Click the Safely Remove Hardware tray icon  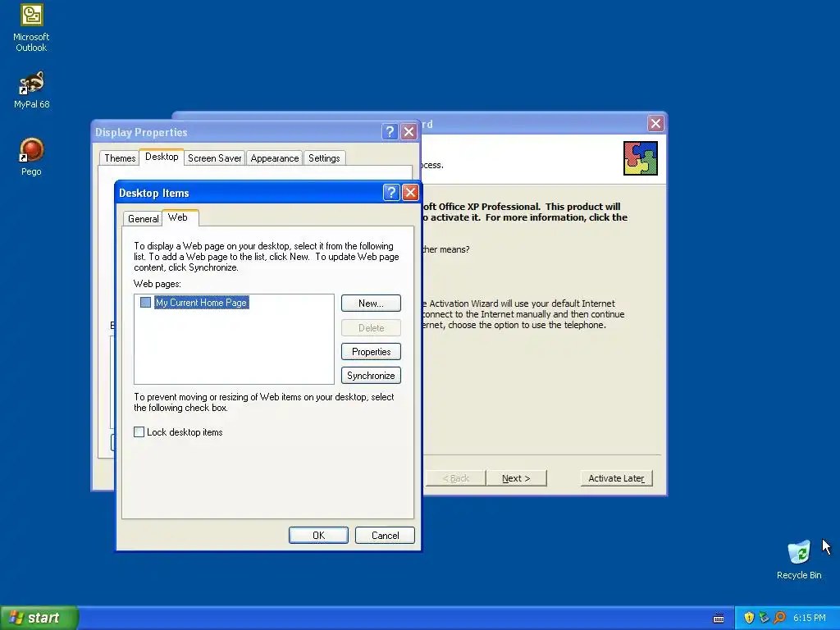tap(764, 618)
